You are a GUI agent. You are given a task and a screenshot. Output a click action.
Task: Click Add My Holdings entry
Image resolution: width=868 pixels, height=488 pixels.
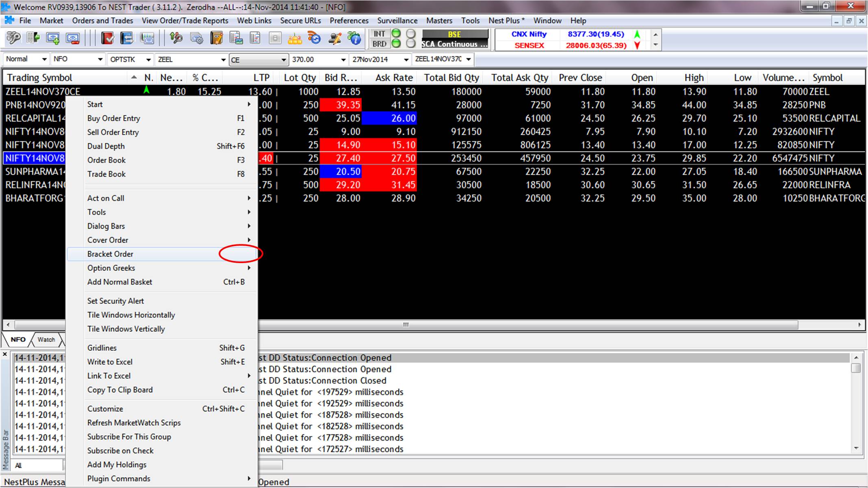click(162, 464)
